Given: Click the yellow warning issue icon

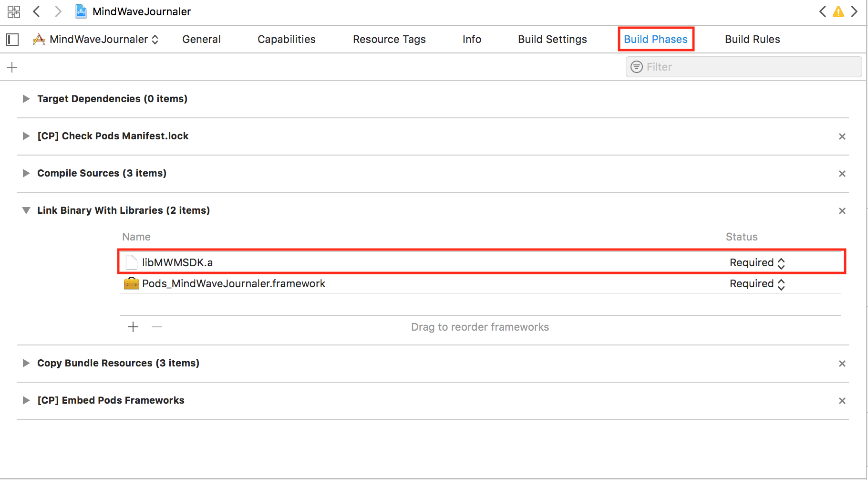Looking at the screenshot, I should 838,12.
